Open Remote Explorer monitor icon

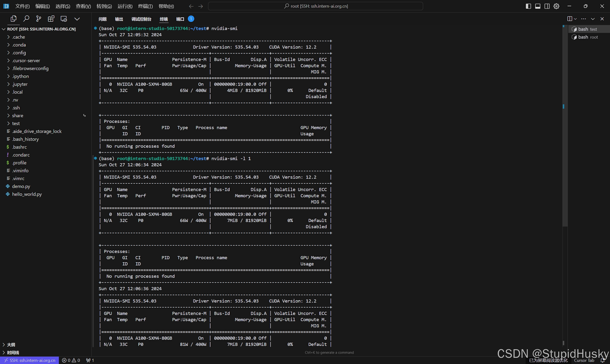tap(64, 19)
